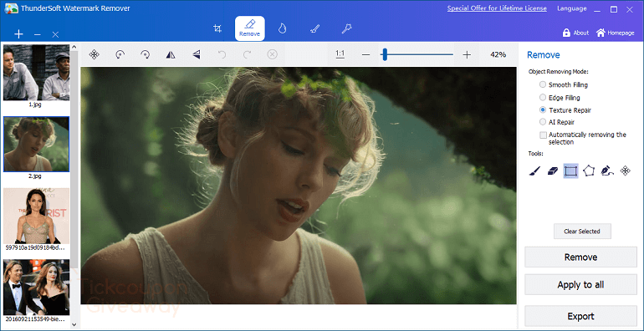Select the water drop watermark tool
Image resolution: width=644 pixels, height=331 pixels.
(x=282, y=28)
